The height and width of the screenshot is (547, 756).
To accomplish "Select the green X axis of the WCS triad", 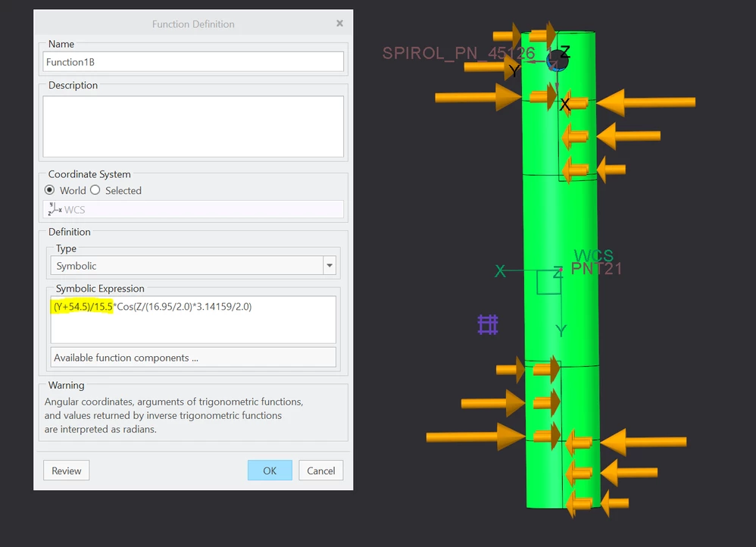I will coord(501,270).
